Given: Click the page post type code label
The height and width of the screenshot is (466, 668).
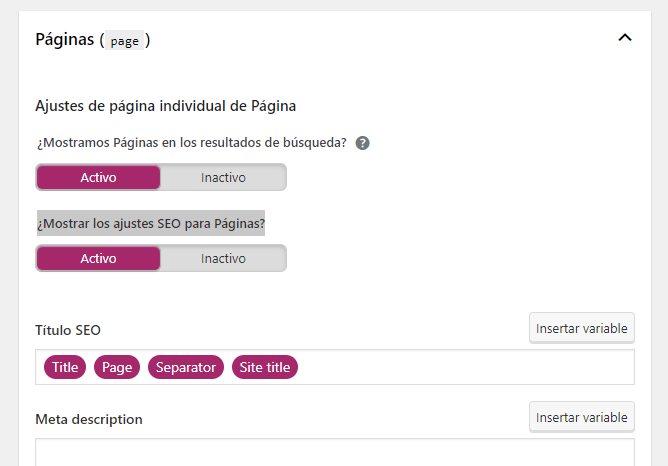Looking at the screenshot, I should click(124, 41).
